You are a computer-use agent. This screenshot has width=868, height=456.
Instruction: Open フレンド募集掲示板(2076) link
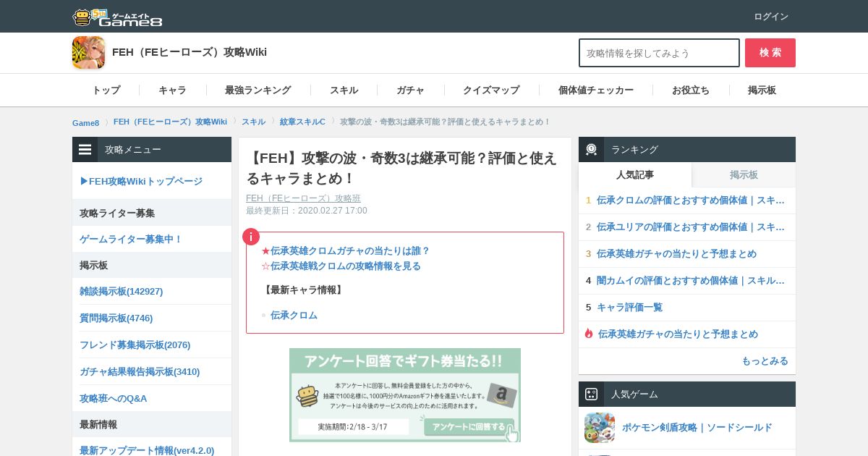(135, 345)
